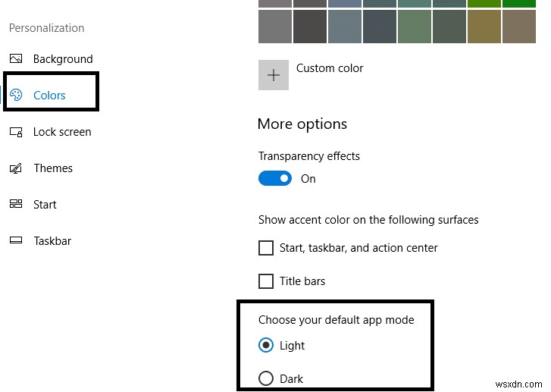
Task: Check Start, taskbar, and action center
Action: point(266,248)
